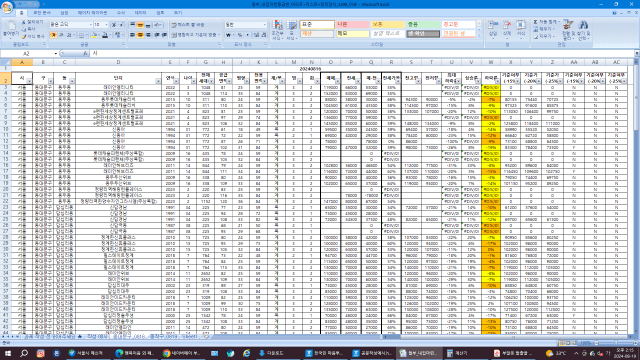
Task: Set bottom vertical alignment
Action: point(148,25)
